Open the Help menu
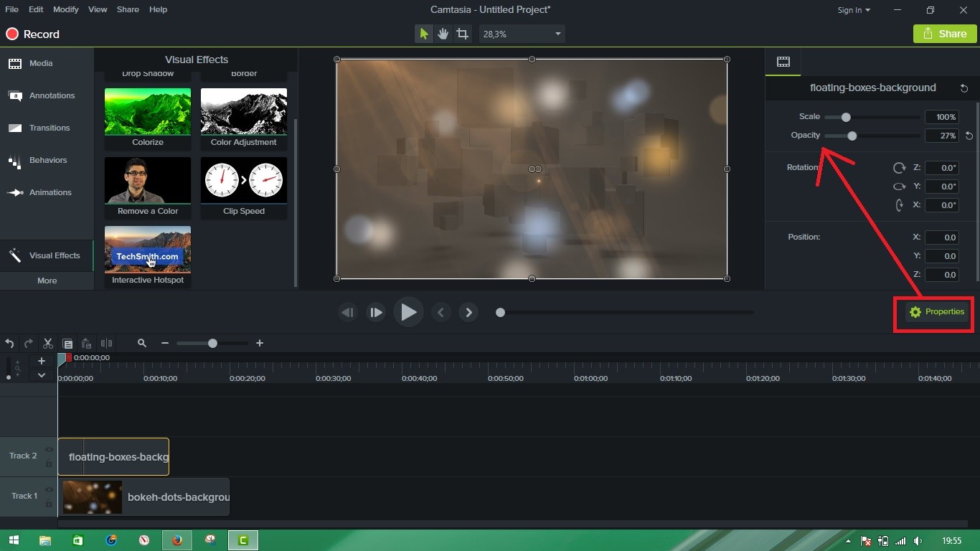The height and width of the screenshot is (551, 980). pyautogui.click(x=158, y=9)
